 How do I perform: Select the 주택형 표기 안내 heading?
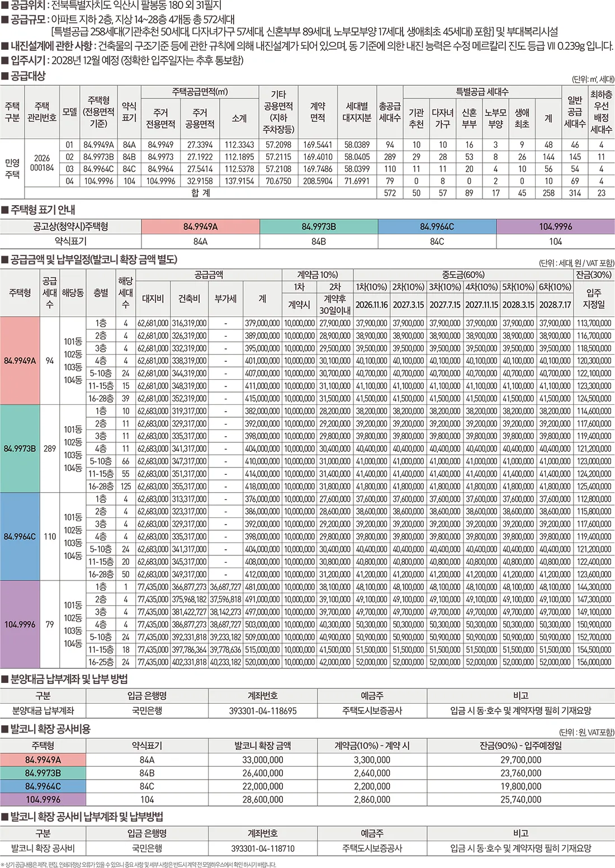point(38,210)
